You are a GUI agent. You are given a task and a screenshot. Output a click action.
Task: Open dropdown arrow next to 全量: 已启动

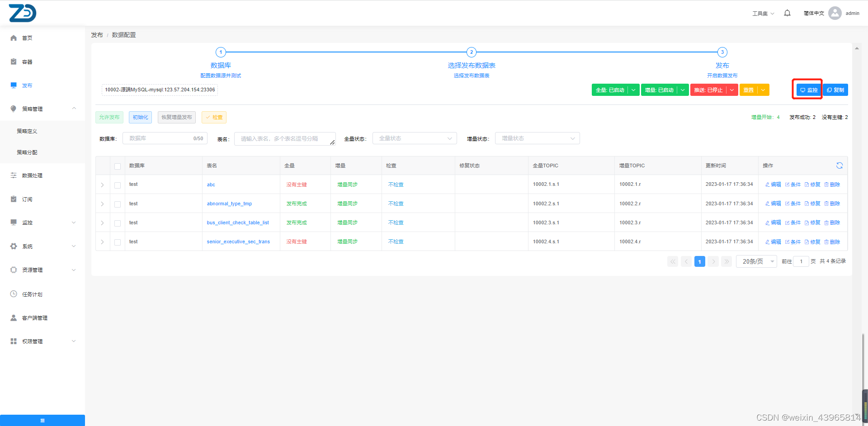(633, 90)
